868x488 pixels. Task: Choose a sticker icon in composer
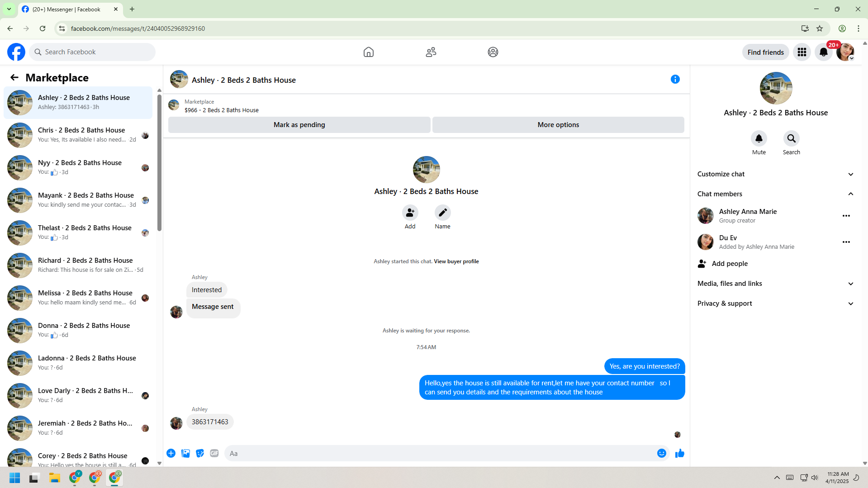[x=200, y=453]
